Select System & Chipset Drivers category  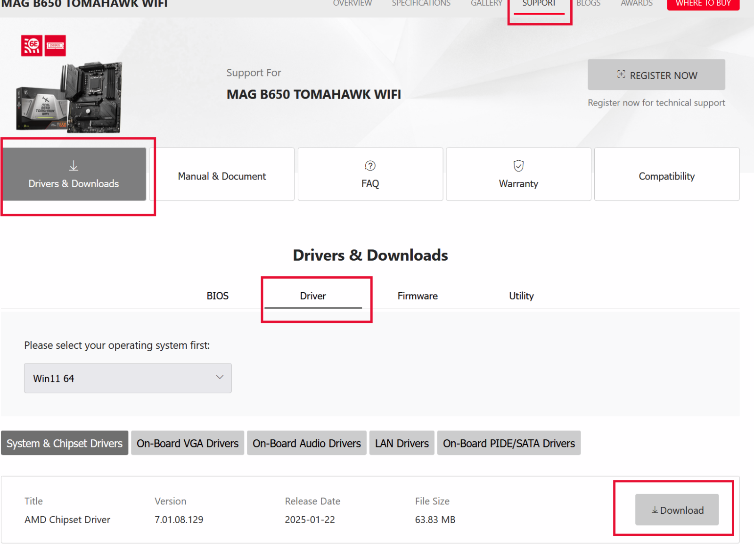pyautogui.click(x=65, y=443)
